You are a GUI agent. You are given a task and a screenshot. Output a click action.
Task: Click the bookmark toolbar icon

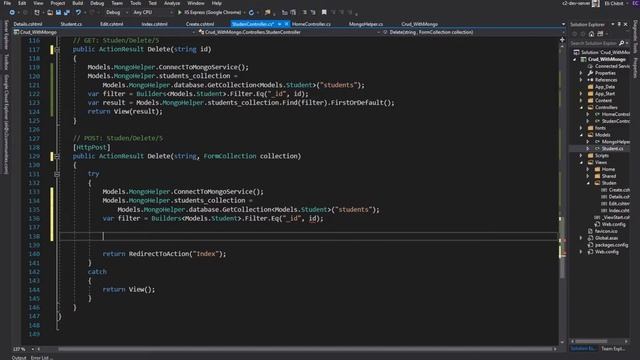click(x=324, y=13)
